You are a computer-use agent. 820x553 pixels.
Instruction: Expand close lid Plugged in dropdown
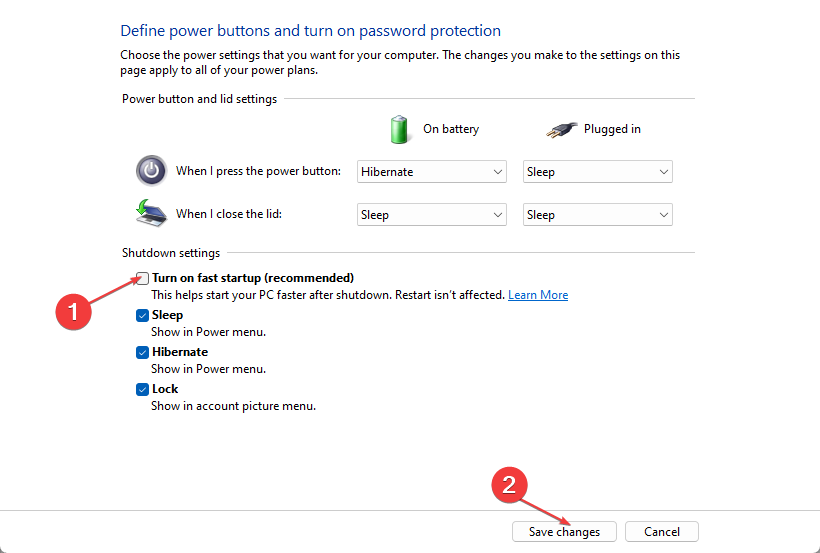[x=597, y=215]
